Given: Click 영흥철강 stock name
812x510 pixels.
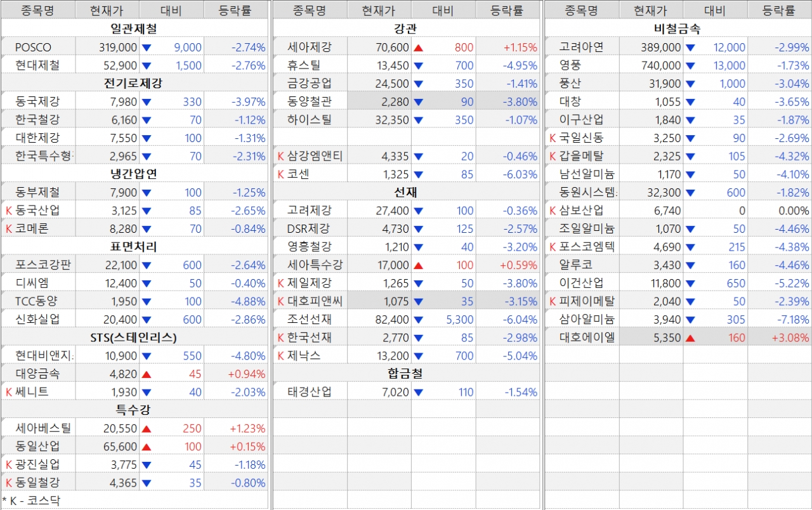Looking at the screenshot, I should pos(309,247).
